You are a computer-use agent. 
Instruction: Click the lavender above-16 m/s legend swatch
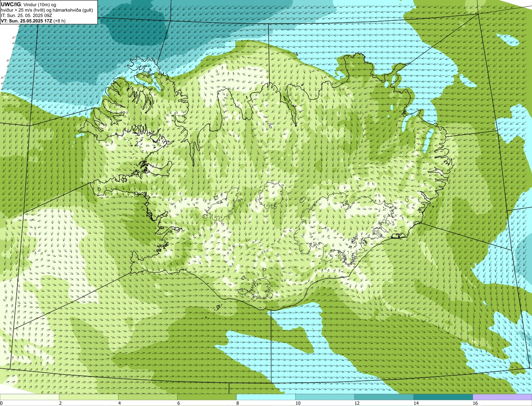[x=502, y=397]
